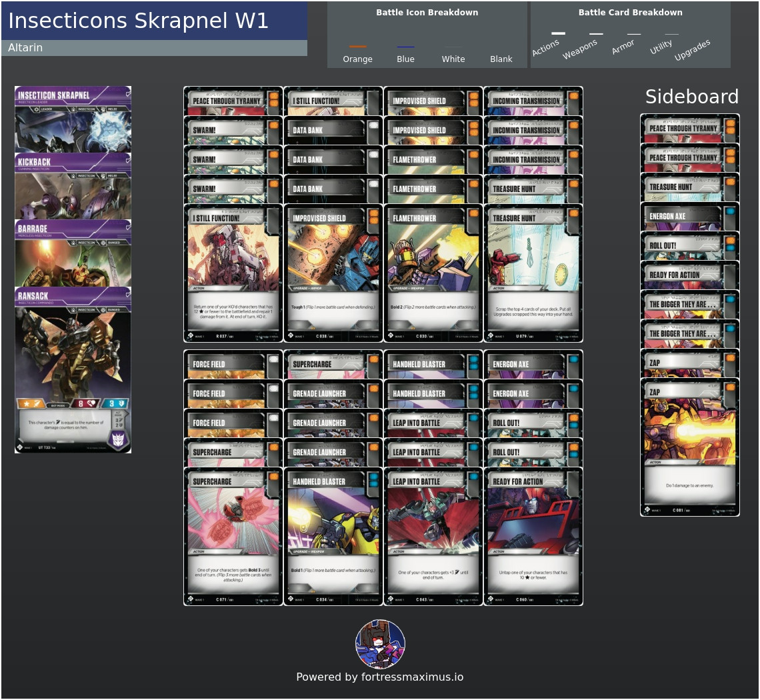Click the Utility breakdown label
Screen dimensions: 760x700
[661, 47]
